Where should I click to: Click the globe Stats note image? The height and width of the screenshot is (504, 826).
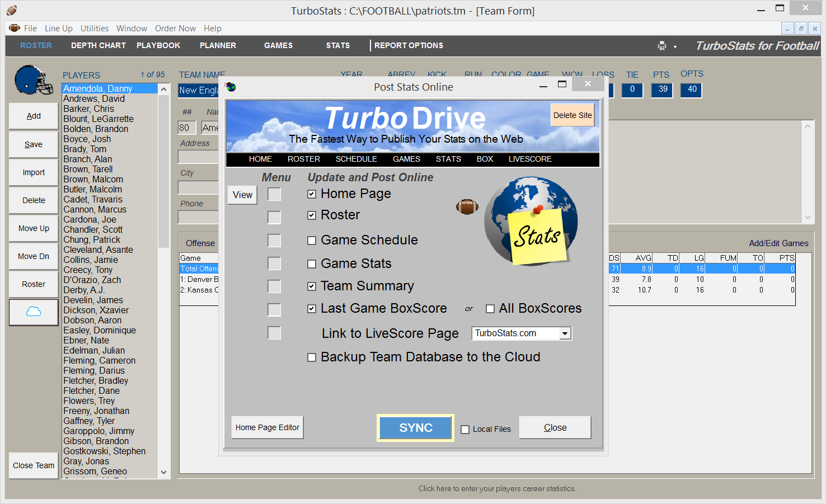tap(532, 221)
